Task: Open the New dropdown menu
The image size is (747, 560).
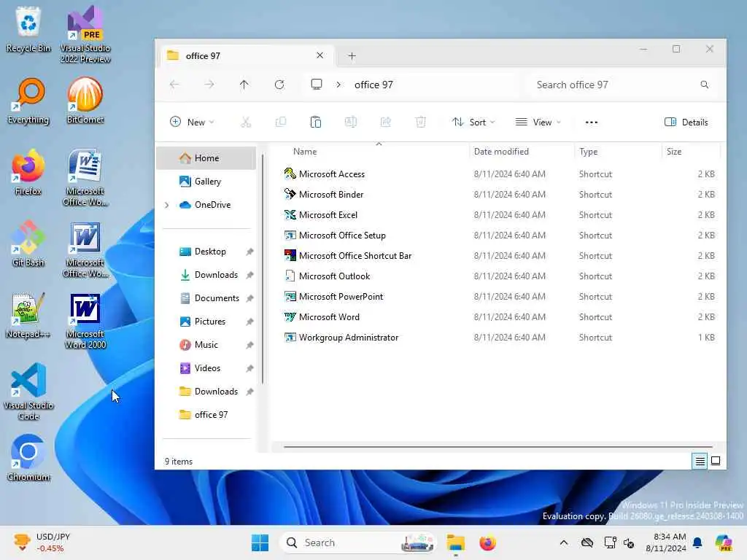Action: click(192, 122)
